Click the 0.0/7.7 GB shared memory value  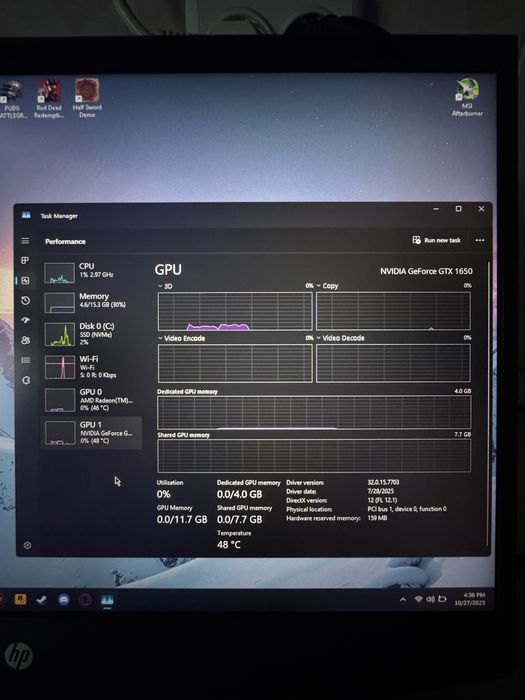239,520
